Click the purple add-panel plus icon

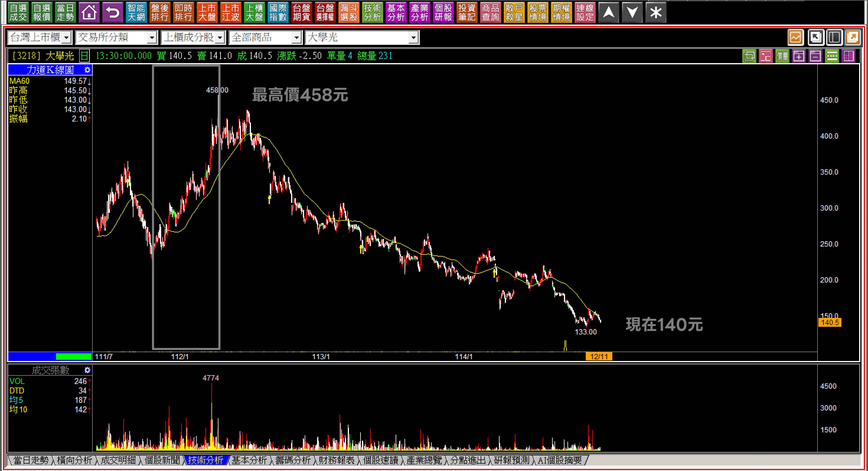point(799,56)
